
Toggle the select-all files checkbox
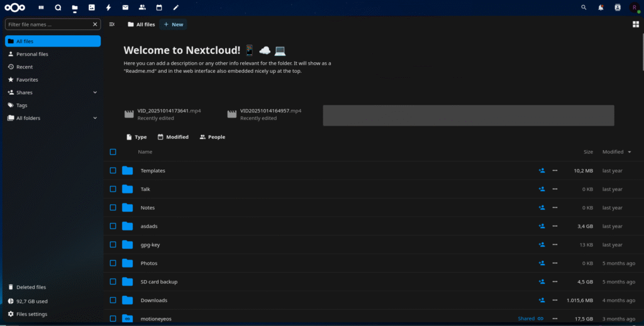tap(113, 152)
